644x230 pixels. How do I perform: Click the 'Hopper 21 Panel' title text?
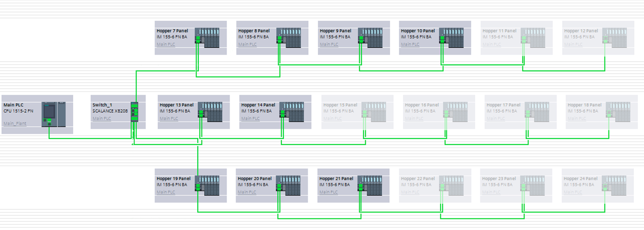(337, 178)
